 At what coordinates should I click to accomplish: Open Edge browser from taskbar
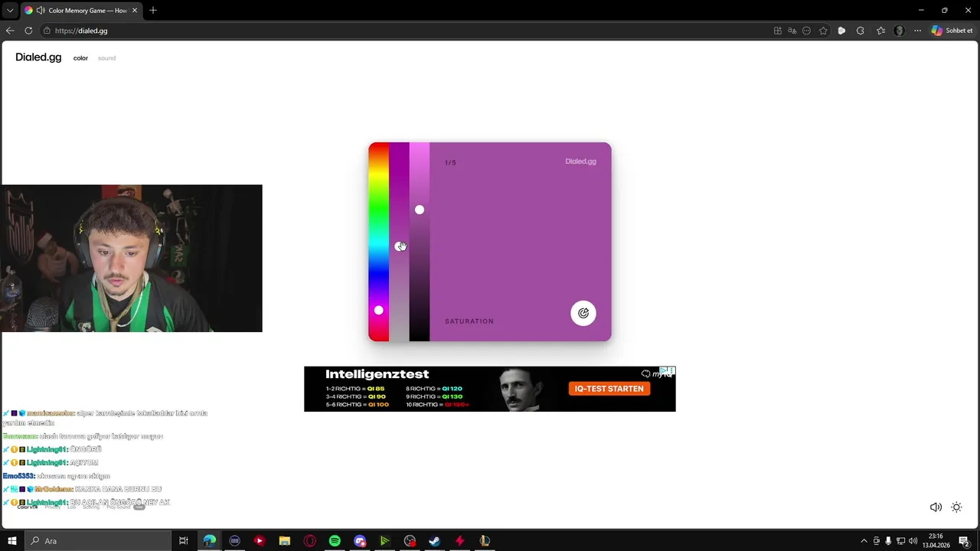(209, 541)
